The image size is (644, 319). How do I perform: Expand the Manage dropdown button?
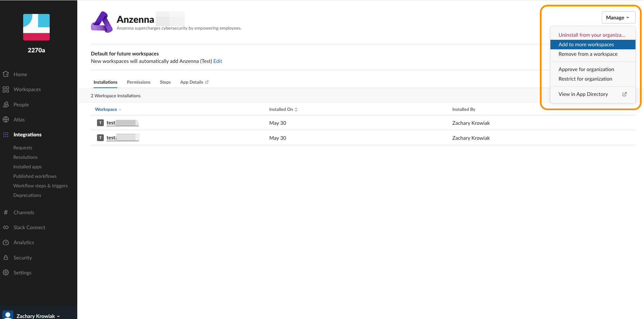coord(618,18)
